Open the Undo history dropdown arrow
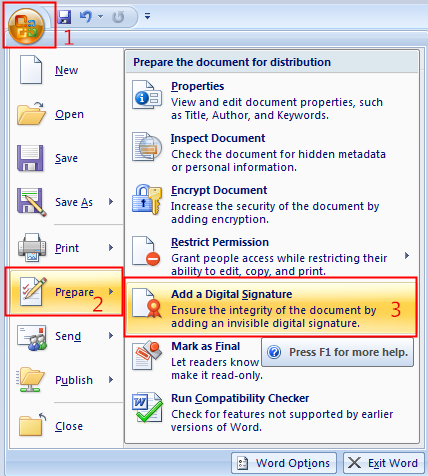Image resolution: width=428 pixels, height=476 pixels. [x=100, y=16]
